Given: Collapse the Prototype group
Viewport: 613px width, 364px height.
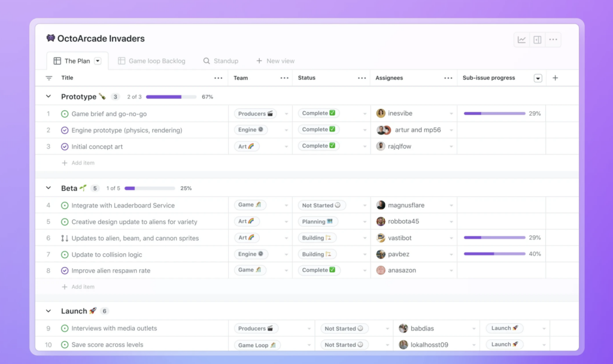Looking at the screenshot, I should pos(48,96).
